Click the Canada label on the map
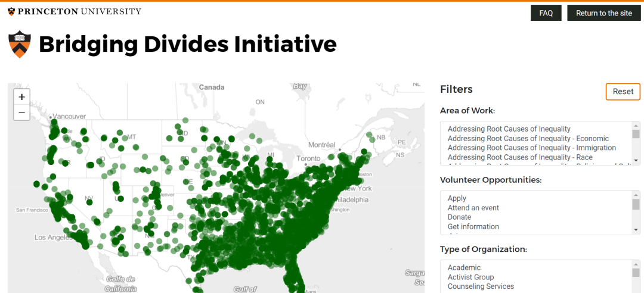Viewport: 644px width, 293px height. click(x=212, y=87)
